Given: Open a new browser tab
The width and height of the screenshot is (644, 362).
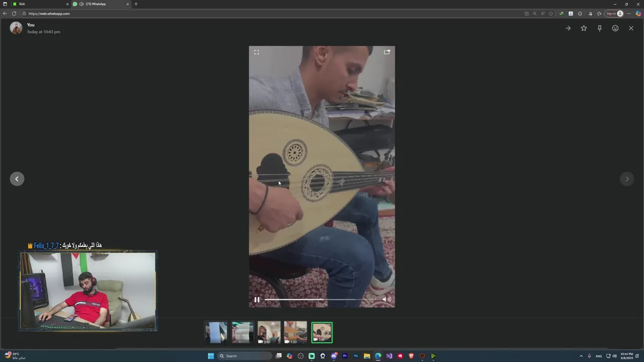Looking at the screenshot, I should coord(136,4).
